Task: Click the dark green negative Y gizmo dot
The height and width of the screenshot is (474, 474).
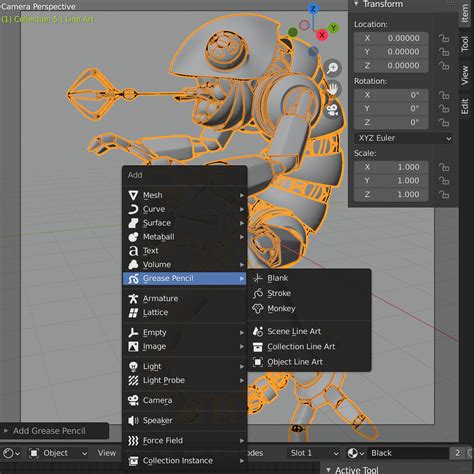Action: tap(293, 32)
